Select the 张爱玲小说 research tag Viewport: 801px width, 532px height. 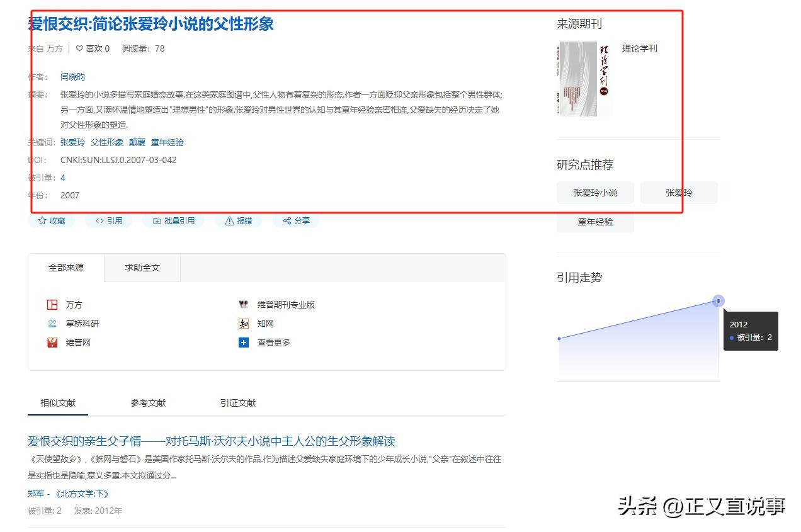(595, 193)
